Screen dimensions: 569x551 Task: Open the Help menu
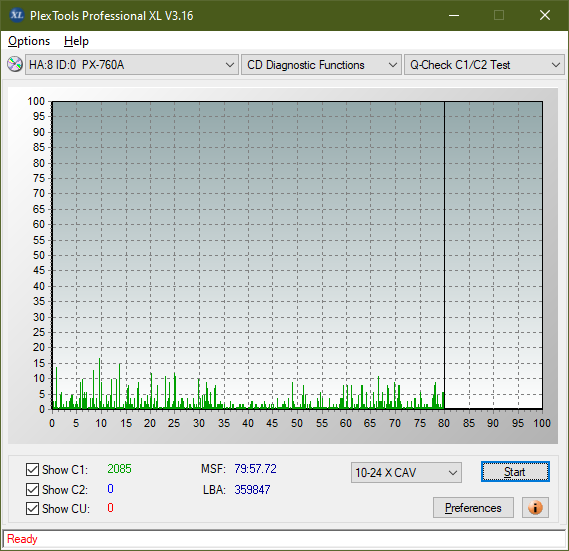click(76, 41)
